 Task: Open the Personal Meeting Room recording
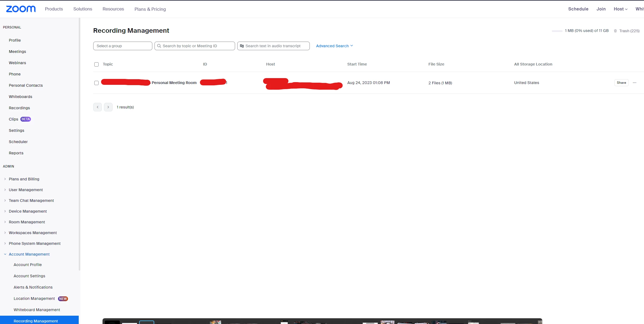174,83
